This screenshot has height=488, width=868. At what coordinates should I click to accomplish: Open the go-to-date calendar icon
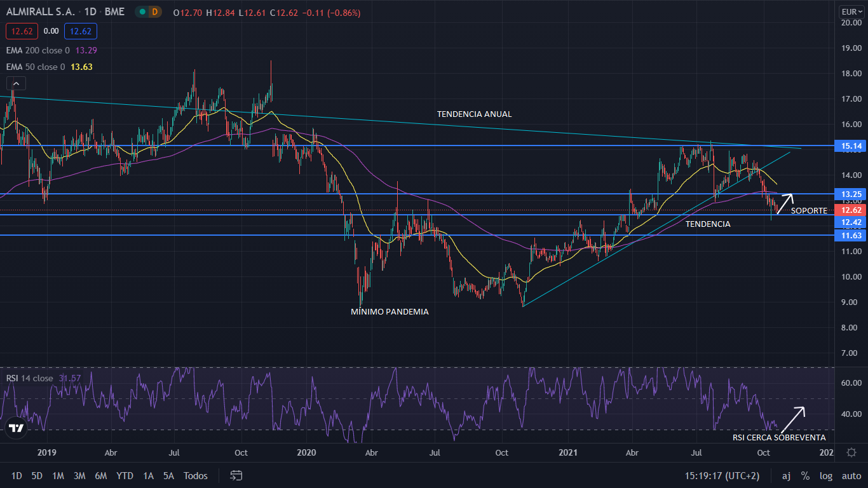click(236, 475)
